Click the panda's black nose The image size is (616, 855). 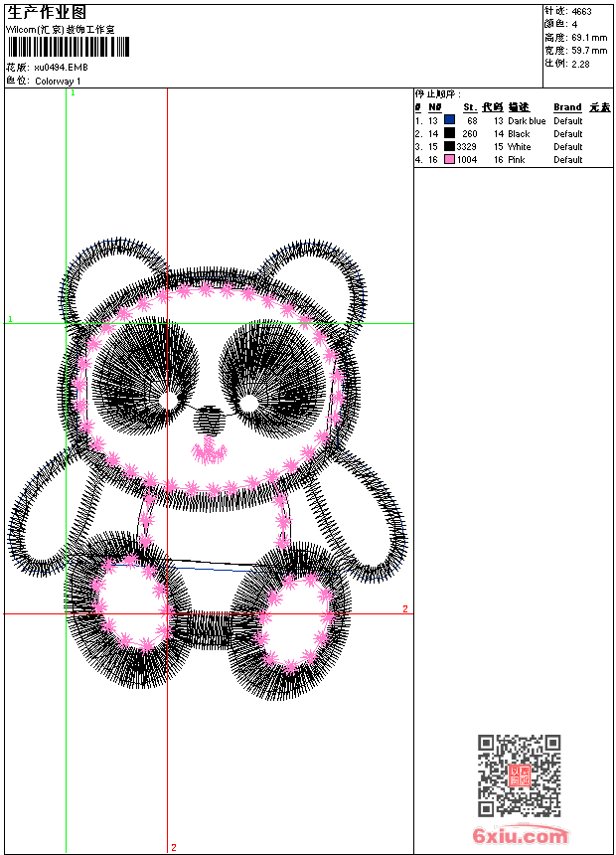point(208,420)
